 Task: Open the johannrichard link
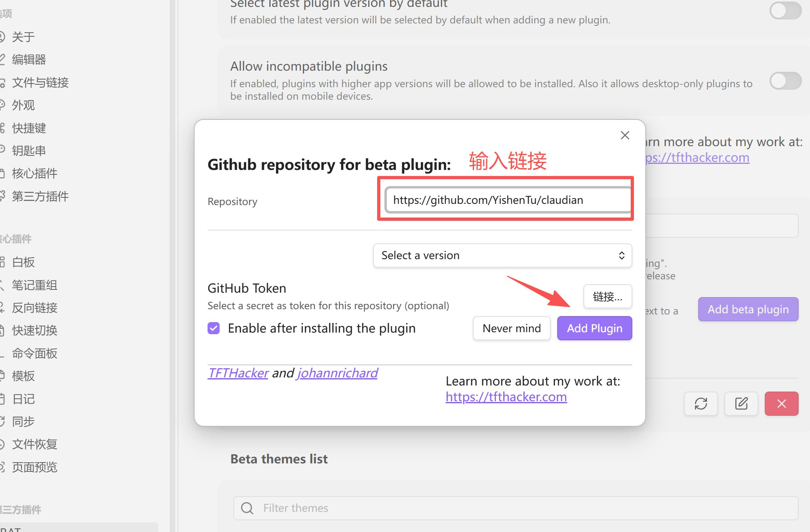point(338,373)
